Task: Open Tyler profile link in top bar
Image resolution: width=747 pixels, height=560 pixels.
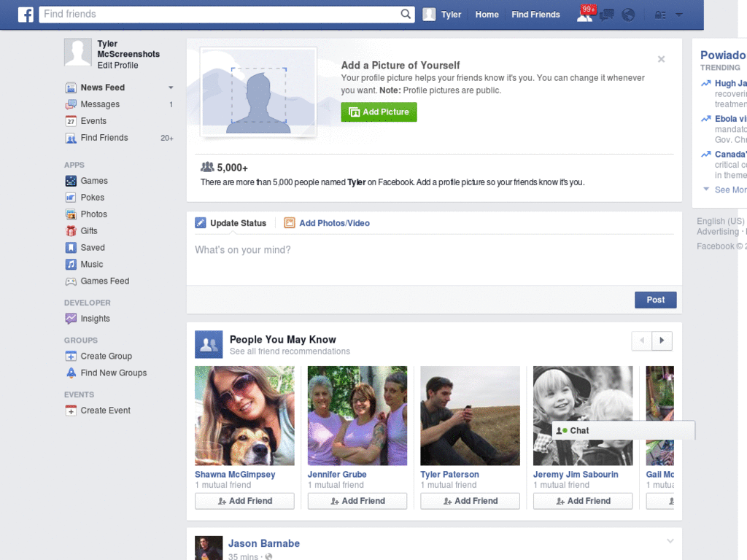Action: click(451, 15)
